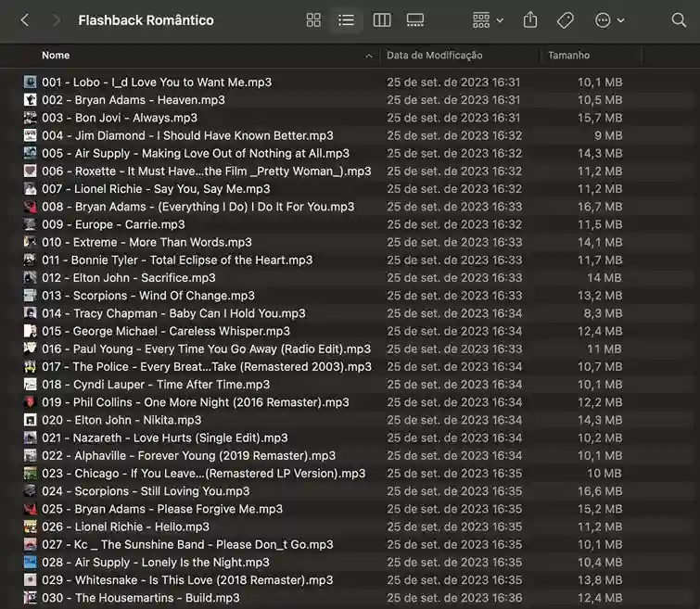Switch to gallery view
Image resolution: width=700 pixels, height=609 pixels.
[x=415, y=20]
